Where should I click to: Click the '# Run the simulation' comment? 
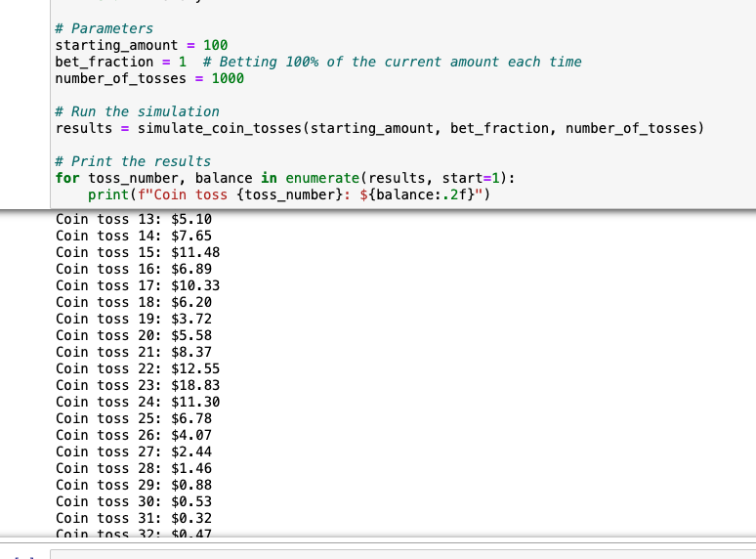137,111
